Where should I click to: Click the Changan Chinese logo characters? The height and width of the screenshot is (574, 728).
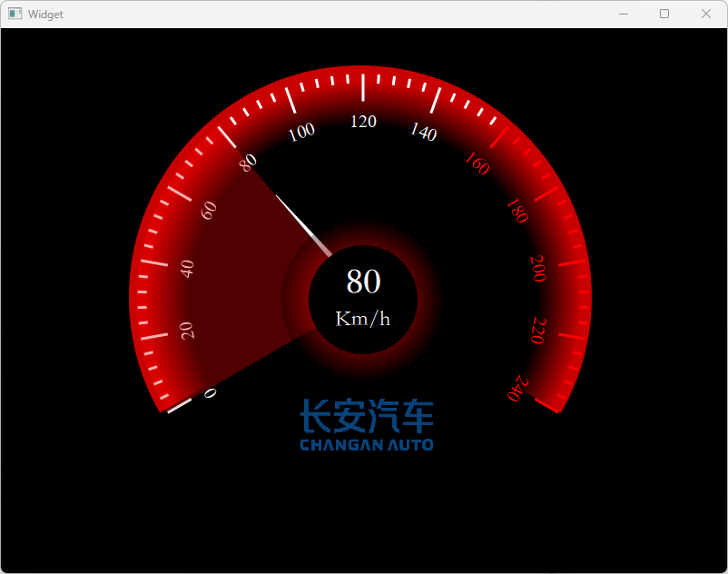point(367,416)
